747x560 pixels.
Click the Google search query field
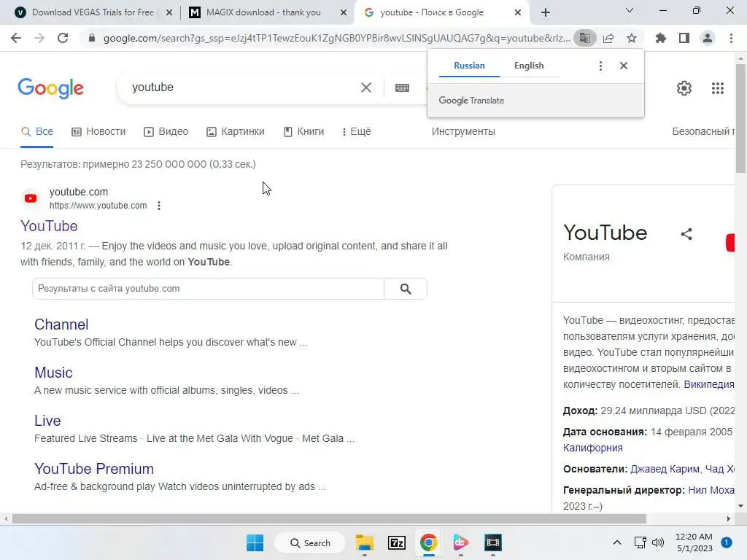click(x=243, y=87)
